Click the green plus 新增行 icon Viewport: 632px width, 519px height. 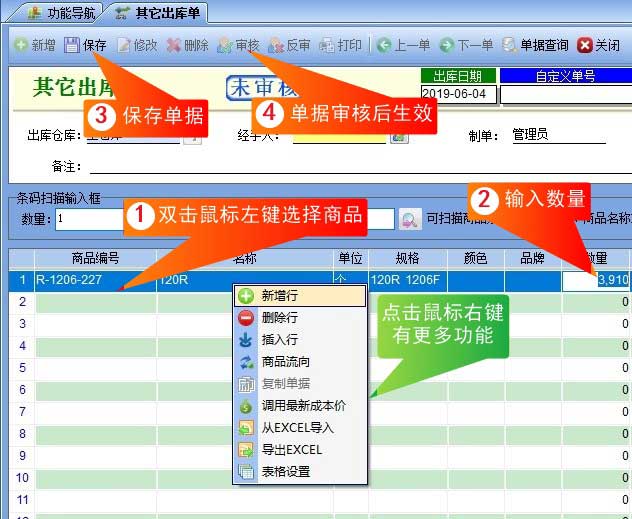click(245, 296)
